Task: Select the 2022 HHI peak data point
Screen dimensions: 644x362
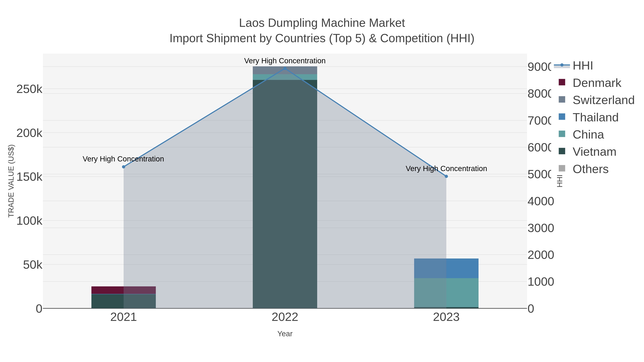Action: point(285,68)
